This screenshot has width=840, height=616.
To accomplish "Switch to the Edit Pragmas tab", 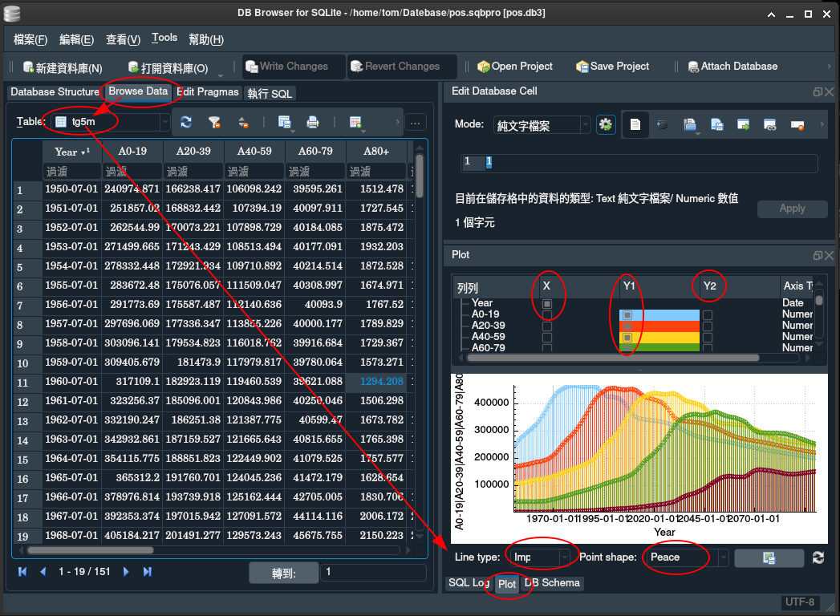I will 208,92.
